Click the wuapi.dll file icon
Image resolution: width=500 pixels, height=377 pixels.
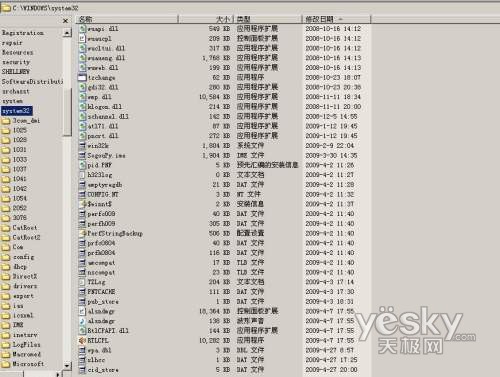82,29
